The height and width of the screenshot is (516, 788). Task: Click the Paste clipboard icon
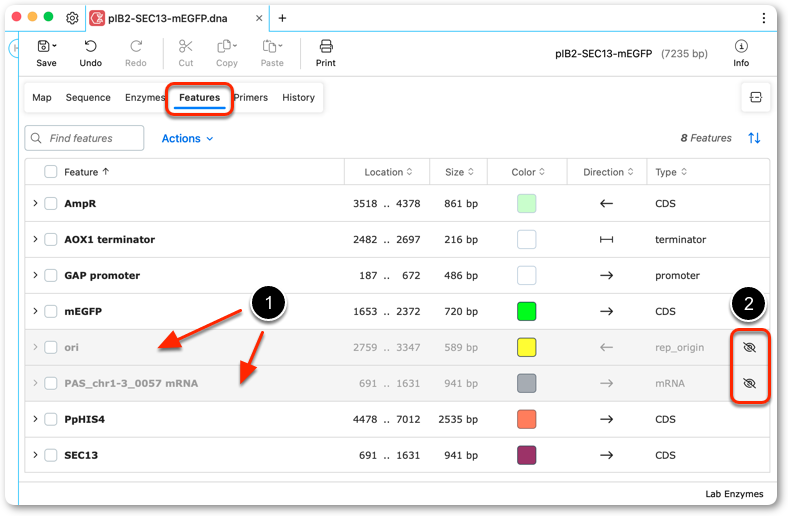pos(269,47)
